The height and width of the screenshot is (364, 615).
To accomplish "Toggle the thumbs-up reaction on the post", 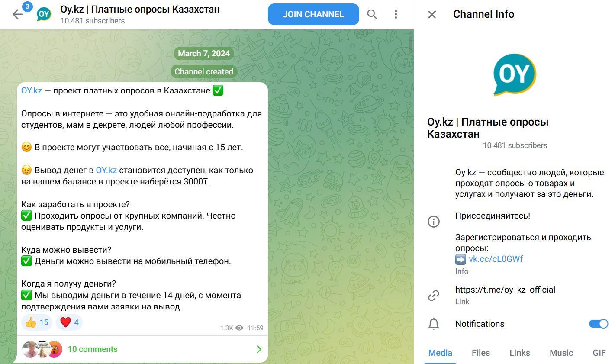I will tap(36, 322).
